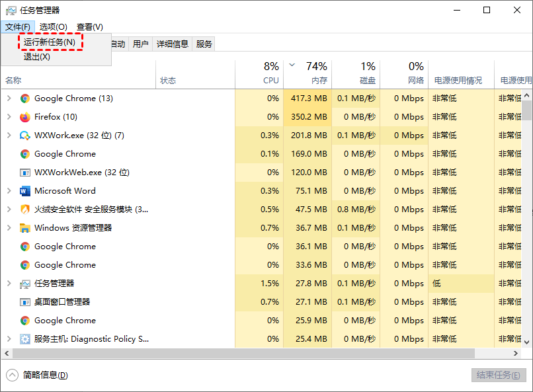533x392 pixels.
Task: Click the 火绒安全软件 process icon
Action: click(x=25, y=210)
